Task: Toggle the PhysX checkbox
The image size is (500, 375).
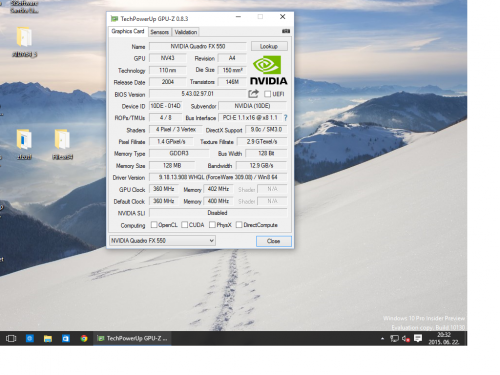Action: click(x=212, y=225)
